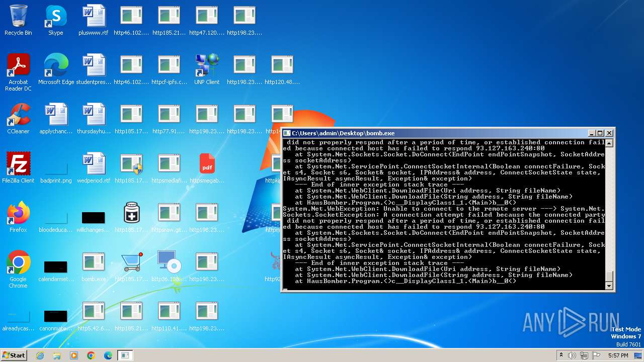644x362 pixels.
Task: Open the 5:57 PM taskbar clock
Action: tap(618, 355)
